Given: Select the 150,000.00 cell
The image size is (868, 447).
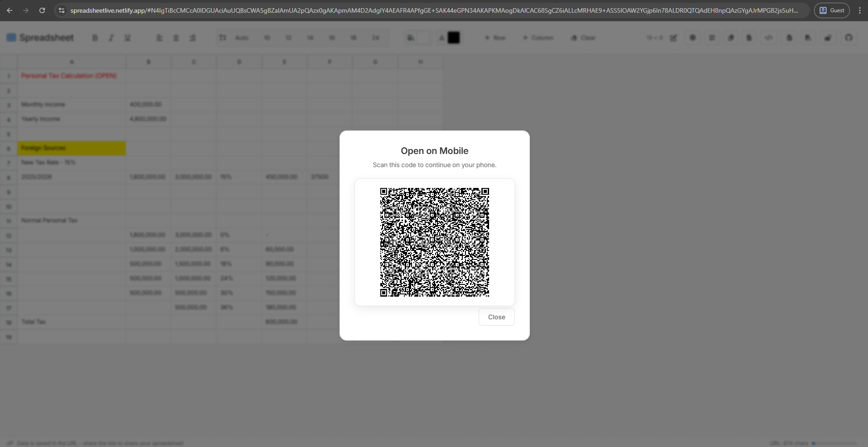Looking at the screenshot, I should [284, 293].
